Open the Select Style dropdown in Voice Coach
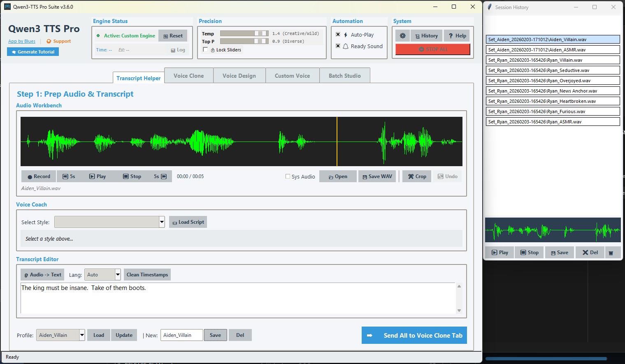This screenshot has width=625, height=364. click(162, 222)
